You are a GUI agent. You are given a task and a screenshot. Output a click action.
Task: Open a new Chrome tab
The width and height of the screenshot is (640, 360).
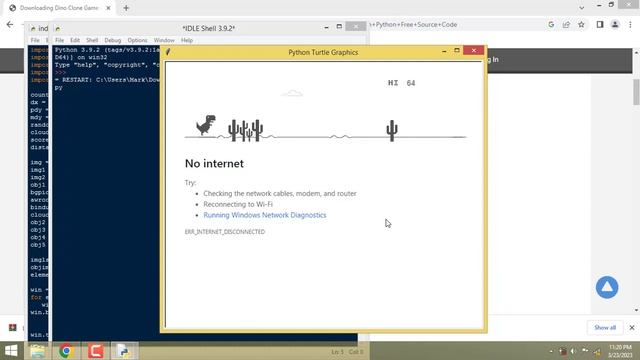tap(126, 8)
